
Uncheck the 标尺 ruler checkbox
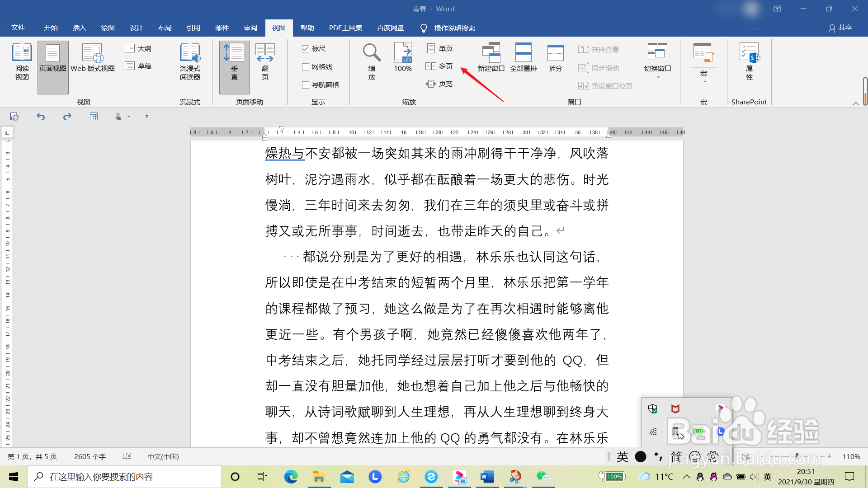click(306, 49)
